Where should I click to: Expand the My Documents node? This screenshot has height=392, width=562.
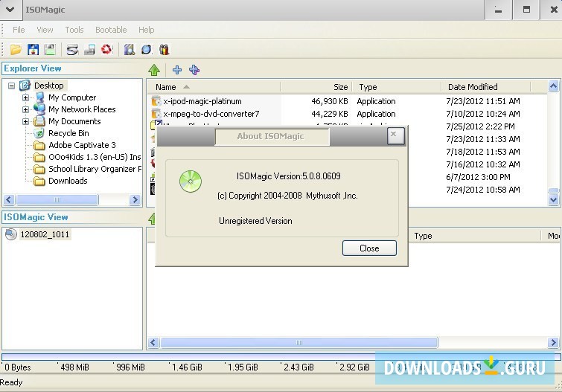coord(25,121)
